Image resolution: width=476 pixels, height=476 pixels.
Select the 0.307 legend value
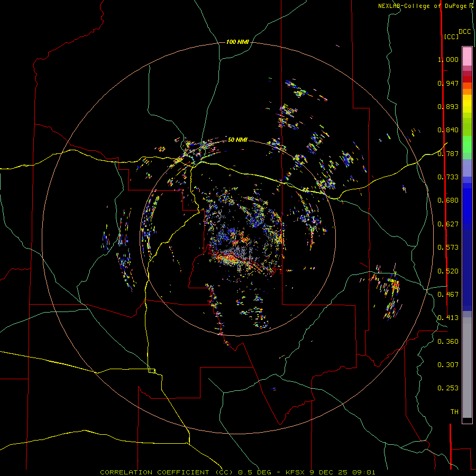(x=448, y=365)
